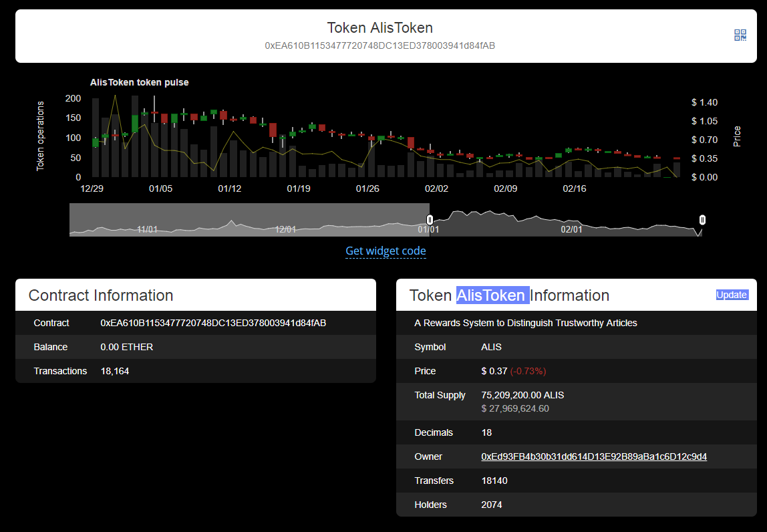Open the QR code icon
The width and height of the screenshot is (767, 532).
pyautogui.click(x=740, y=35)
